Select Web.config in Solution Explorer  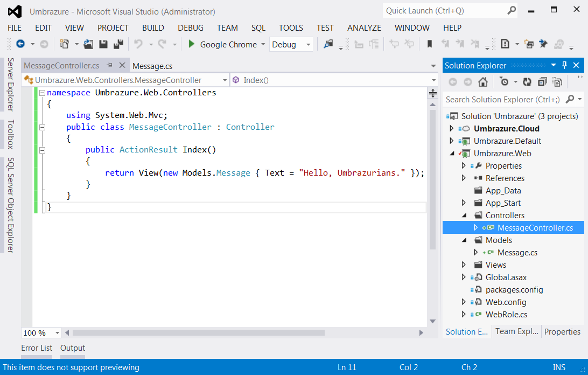(506, 302)
